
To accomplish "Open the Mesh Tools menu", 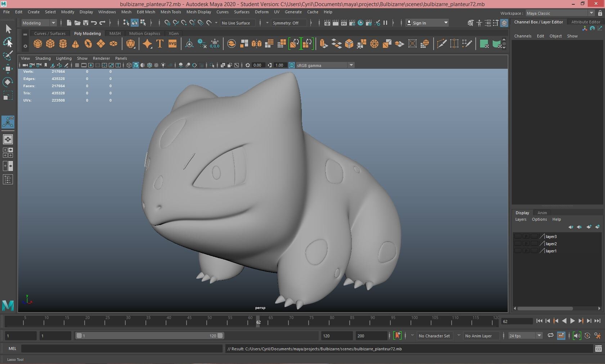I will click(x=171, y=12).
